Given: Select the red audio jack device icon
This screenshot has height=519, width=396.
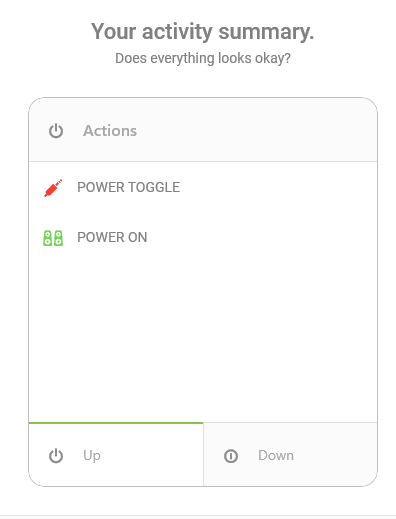Looking at the screenshot, I should (53, 188).
